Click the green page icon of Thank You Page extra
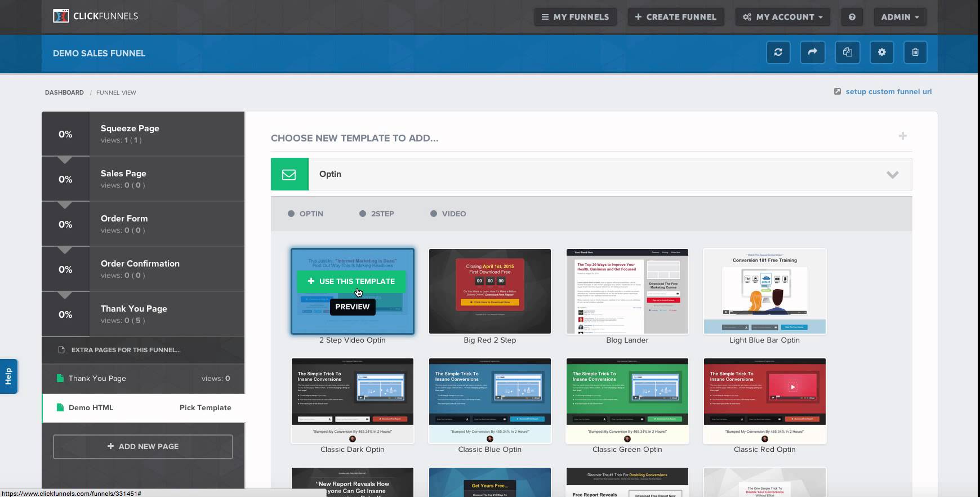 click(60, 378)
